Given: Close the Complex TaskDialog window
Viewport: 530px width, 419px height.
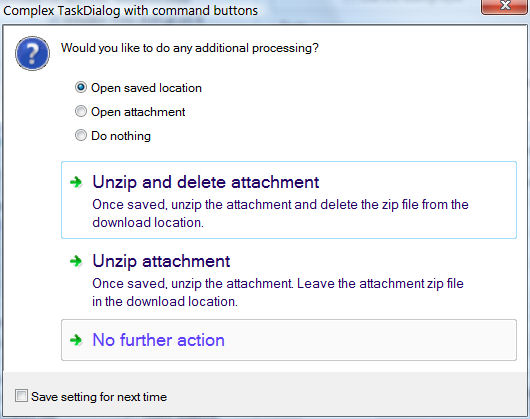Looking at the screenshot, I should click(x=505, y=7).
